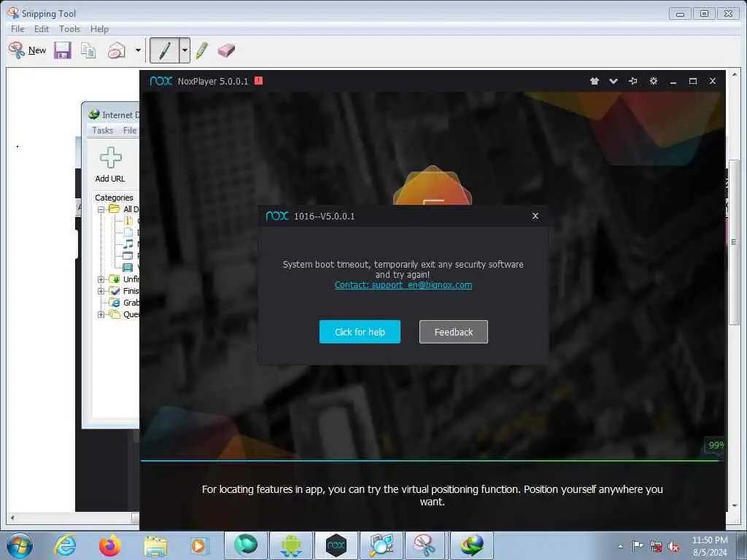Open the taskbar clock showing 11:50 PM

(x=710, y=545)
